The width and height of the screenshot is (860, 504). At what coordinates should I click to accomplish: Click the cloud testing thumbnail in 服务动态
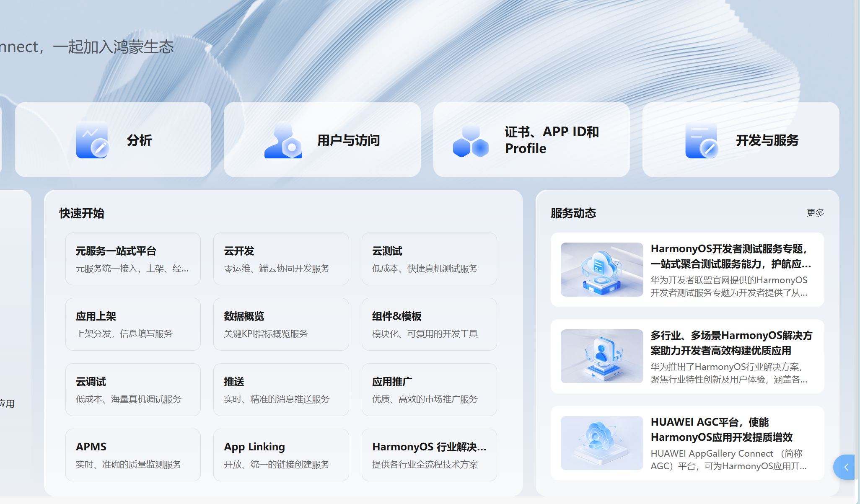(601, 269)
